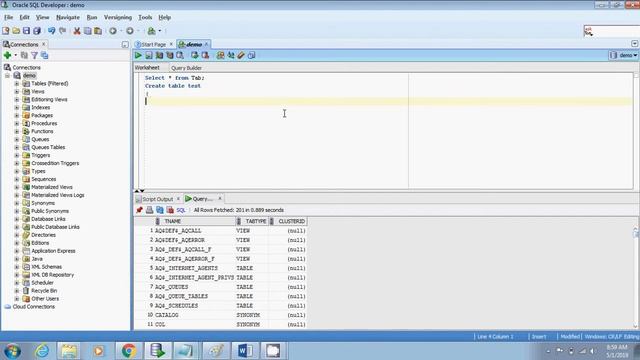Image resolution: width=640 pixels, height=360 pixels.
Task: Click the Paste clipboard icon
Action: point(98,31)
